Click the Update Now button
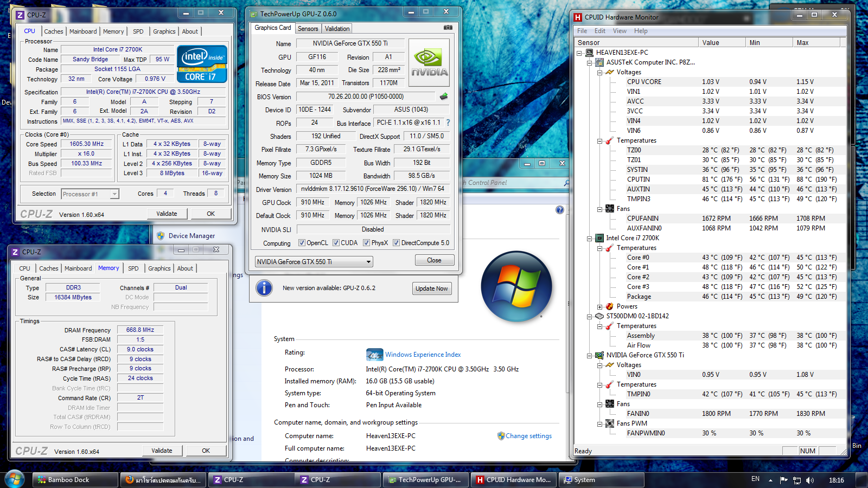868x488 pixels. [x=431, y=288]
